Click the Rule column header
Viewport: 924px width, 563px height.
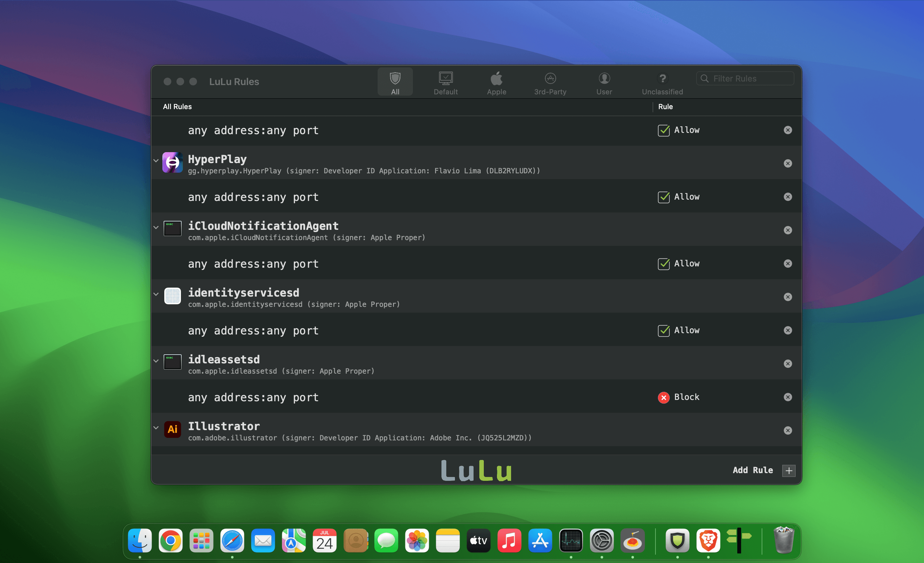pyautogui.click(x=665, y=107)
